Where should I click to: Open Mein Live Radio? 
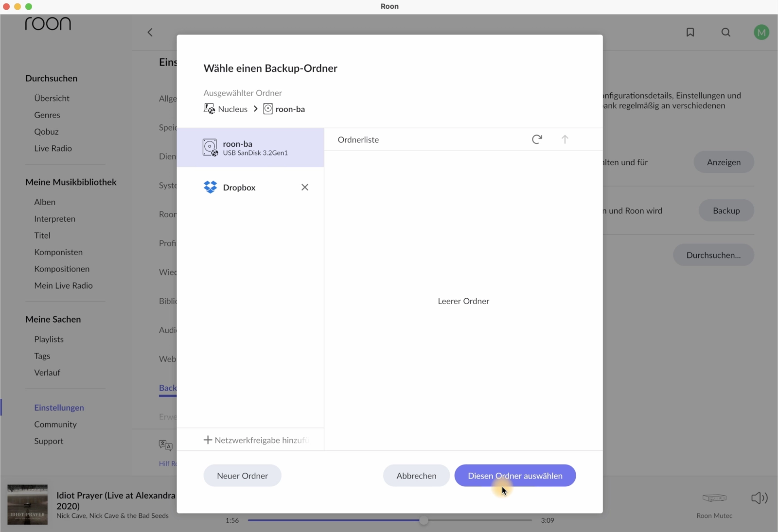(x=63, y=286)
